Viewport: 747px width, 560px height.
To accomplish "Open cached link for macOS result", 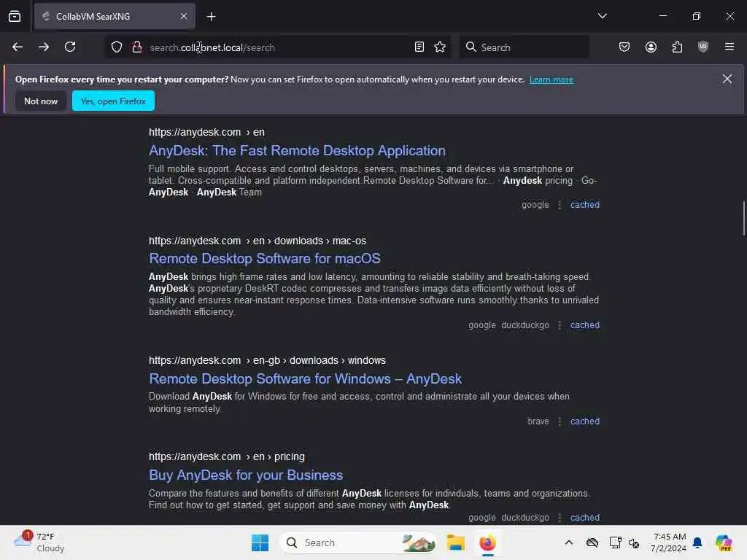I will (x=585, y=325).
